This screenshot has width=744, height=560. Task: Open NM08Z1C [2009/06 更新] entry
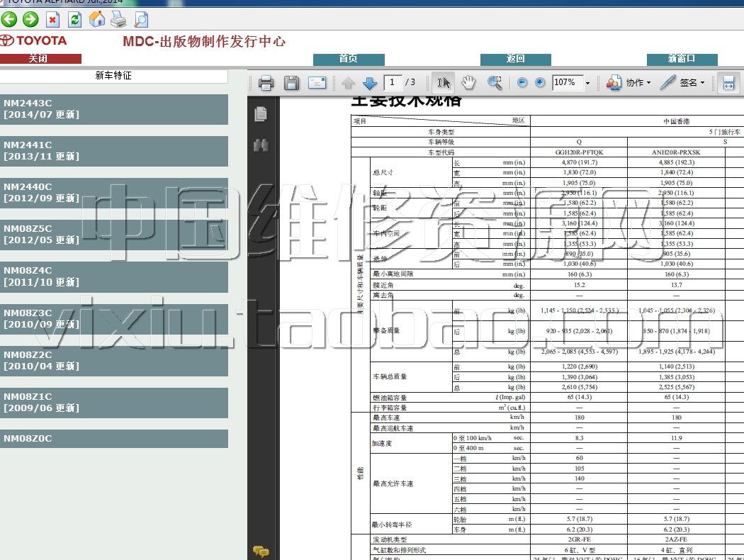(114, 403)
